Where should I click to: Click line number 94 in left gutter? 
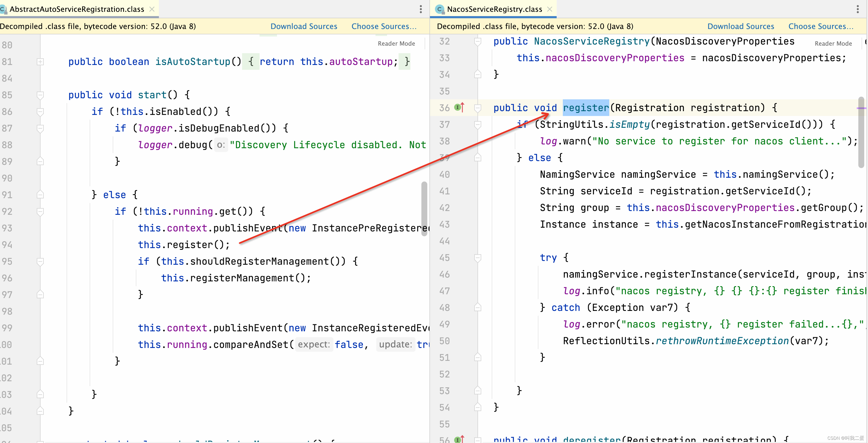[7, 245]
